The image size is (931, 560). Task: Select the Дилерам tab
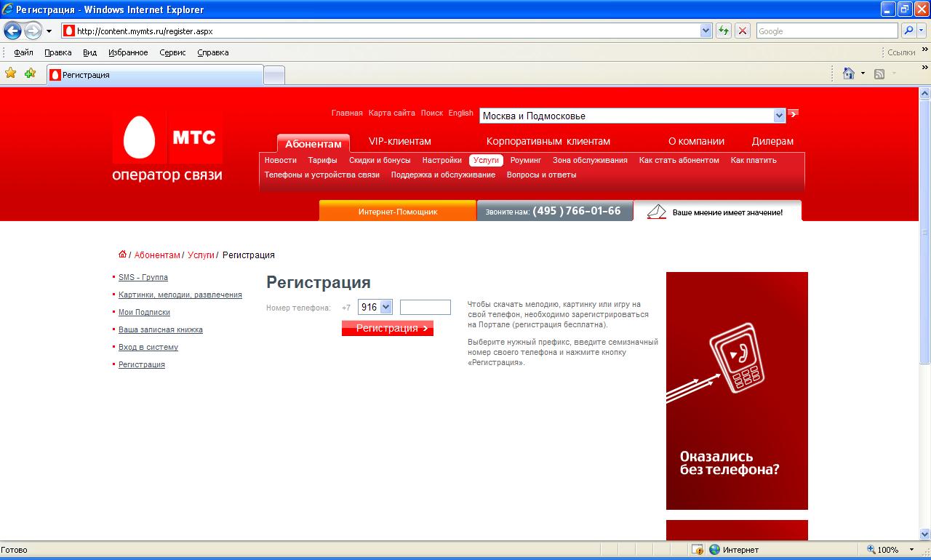772,141
